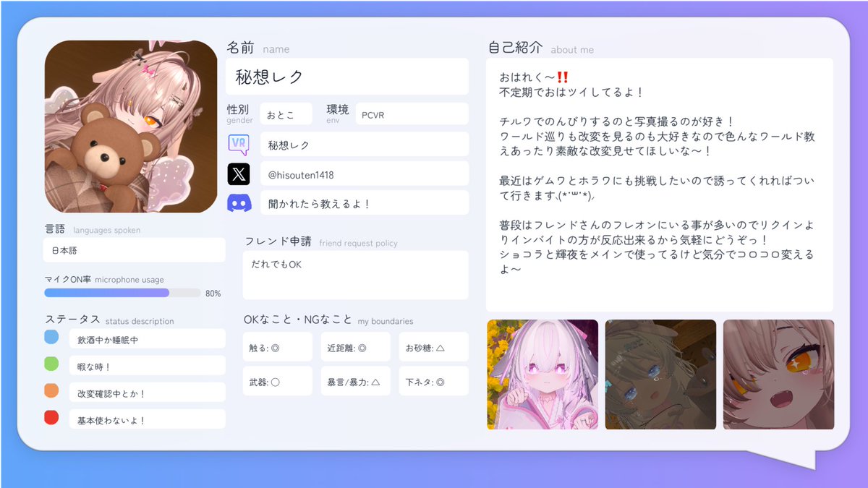The height and width of the screenshot is (488, 868).
Task: Click the line チルワでのんびりするのと写真撮るのが好き！
Action: (616, 121)
